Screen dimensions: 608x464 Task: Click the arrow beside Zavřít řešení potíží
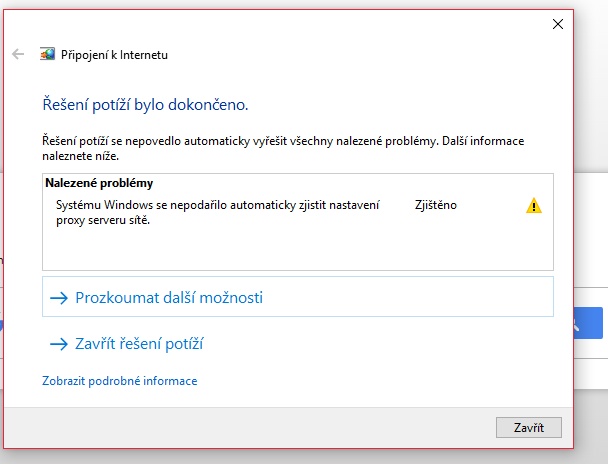coord(58,344)
